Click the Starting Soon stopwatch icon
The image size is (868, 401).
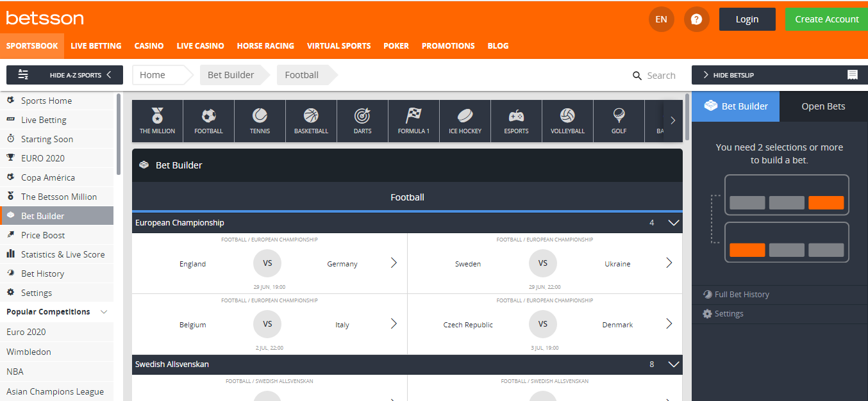10,139
